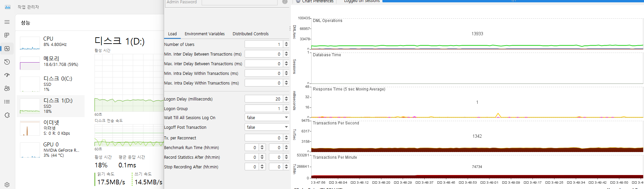Click the Logon Delay milliseconds field

tap(263, 99)
